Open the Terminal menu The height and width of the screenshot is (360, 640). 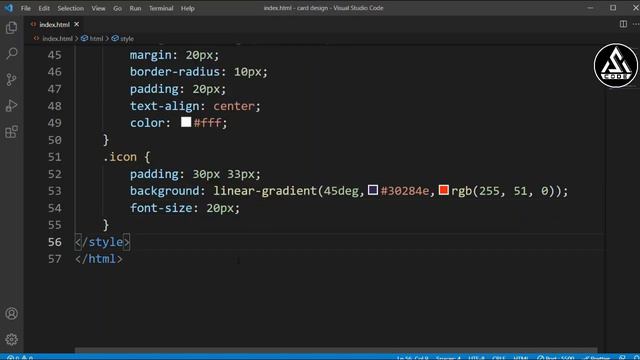161,8
